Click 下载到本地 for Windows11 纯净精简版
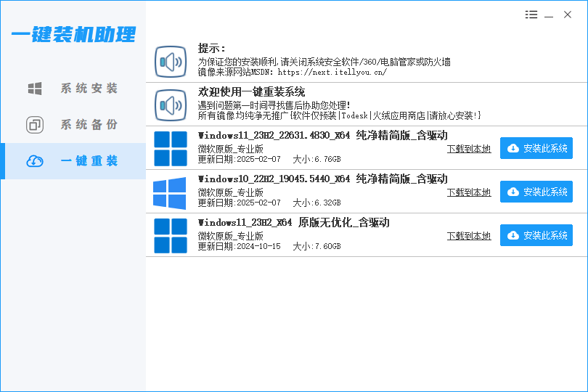The height and width of the screenshot is (392, 588). pos(468,149)
